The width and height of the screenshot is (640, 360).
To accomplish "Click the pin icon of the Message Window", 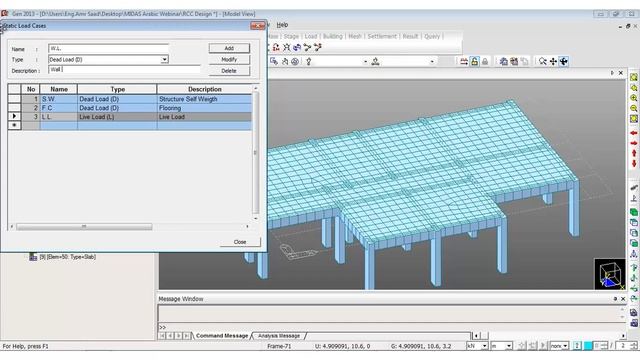I will [615, 299].
